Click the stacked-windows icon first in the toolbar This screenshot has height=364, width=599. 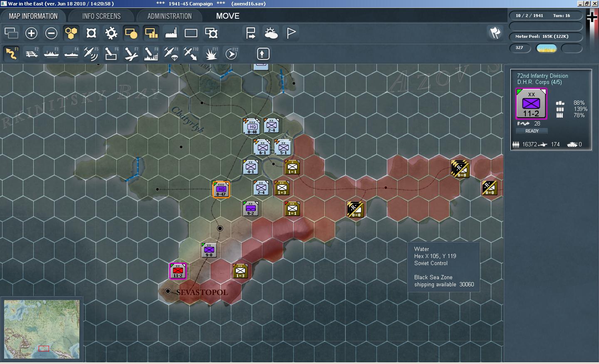pos(11,33)
